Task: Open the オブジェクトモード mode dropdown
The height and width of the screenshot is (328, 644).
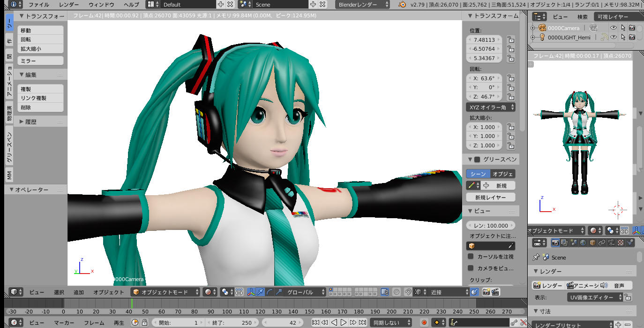Action: pos(165,292)
